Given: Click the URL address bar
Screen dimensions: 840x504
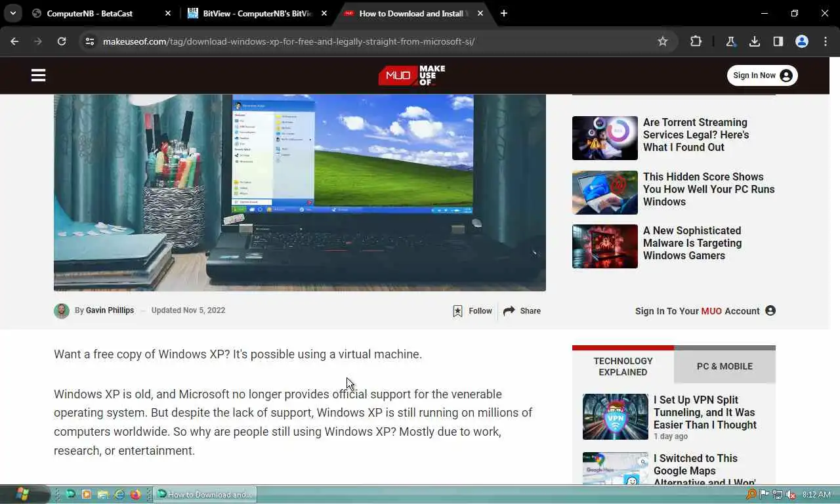Looking at the screenshot, I should pos(374,41).
